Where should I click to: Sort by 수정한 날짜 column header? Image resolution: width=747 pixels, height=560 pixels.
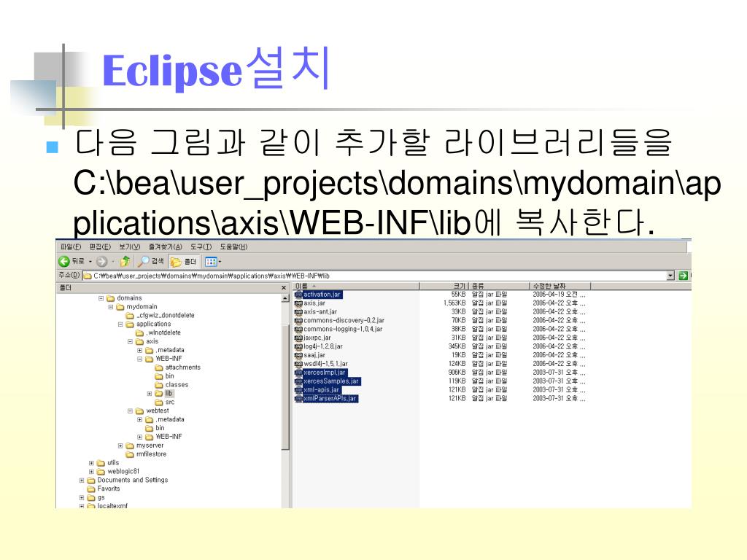tap(560, 286)
